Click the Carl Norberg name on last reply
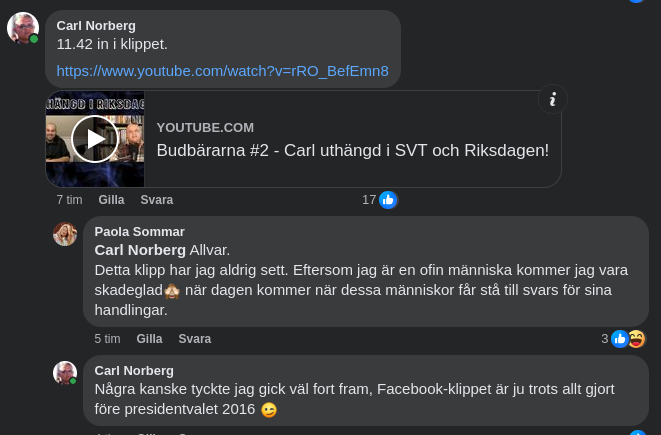The height and width of the screenshot is (435, 661). pyautogui.click(x=134, y=371)
